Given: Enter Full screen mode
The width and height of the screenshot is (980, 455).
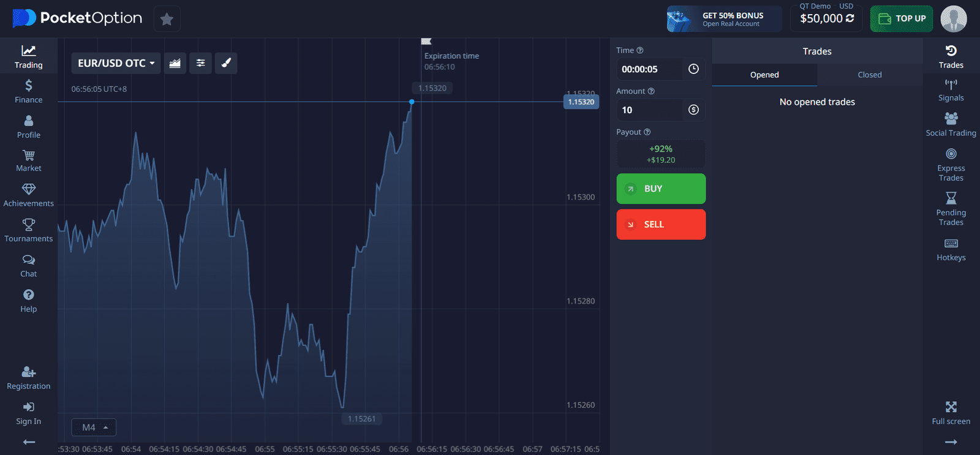Looking at the screenshot, I should tap(951, 413).
